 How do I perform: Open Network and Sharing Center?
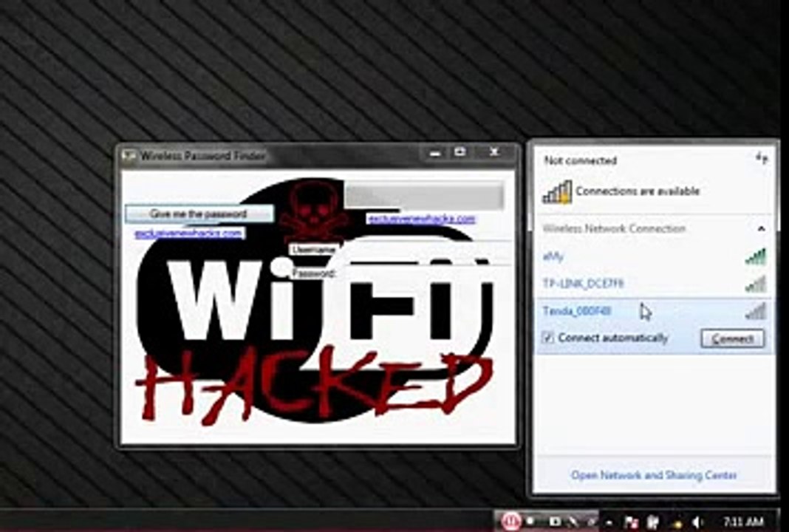tap(654, 475)
